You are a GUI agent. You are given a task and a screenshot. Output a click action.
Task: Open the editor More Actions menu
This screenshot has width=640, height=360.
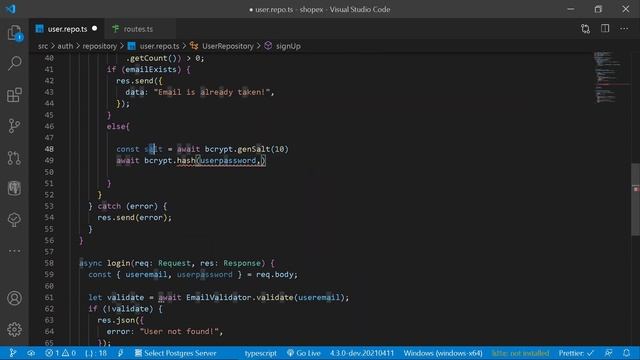click(624, 29)
